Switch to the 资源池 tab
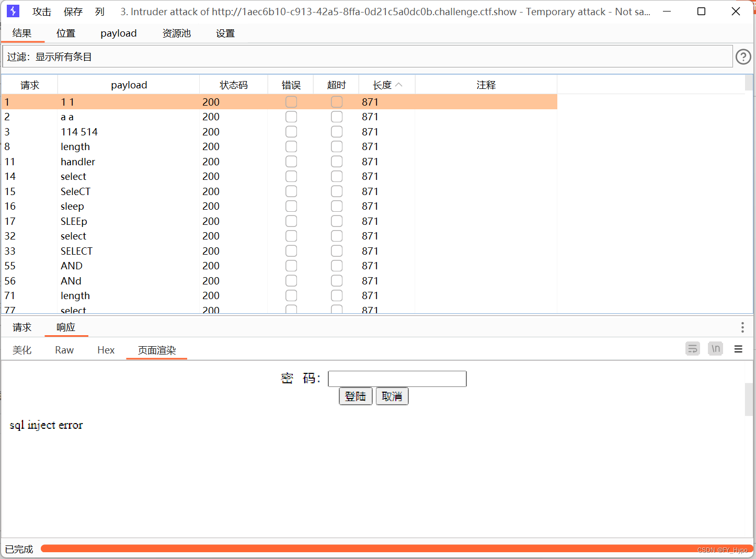The image size is (756, 559). click(177, 33)
